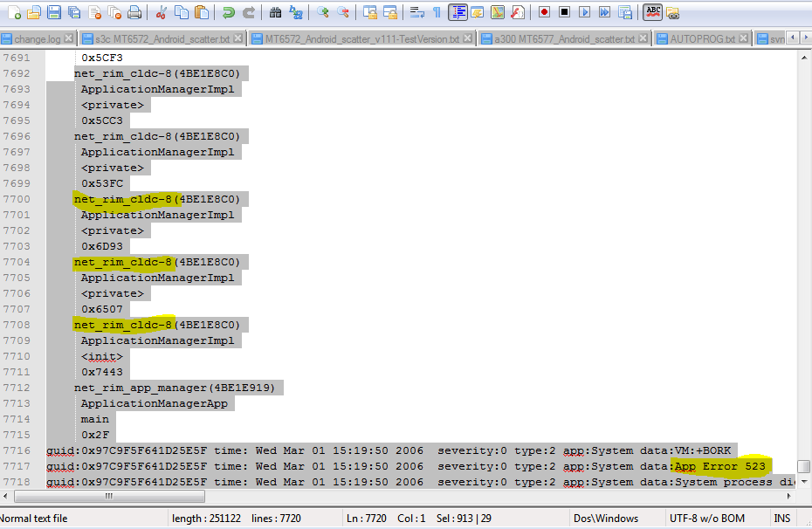
Task: Zoom in with the magnifier plus icon
Action: tap(323, 12)
